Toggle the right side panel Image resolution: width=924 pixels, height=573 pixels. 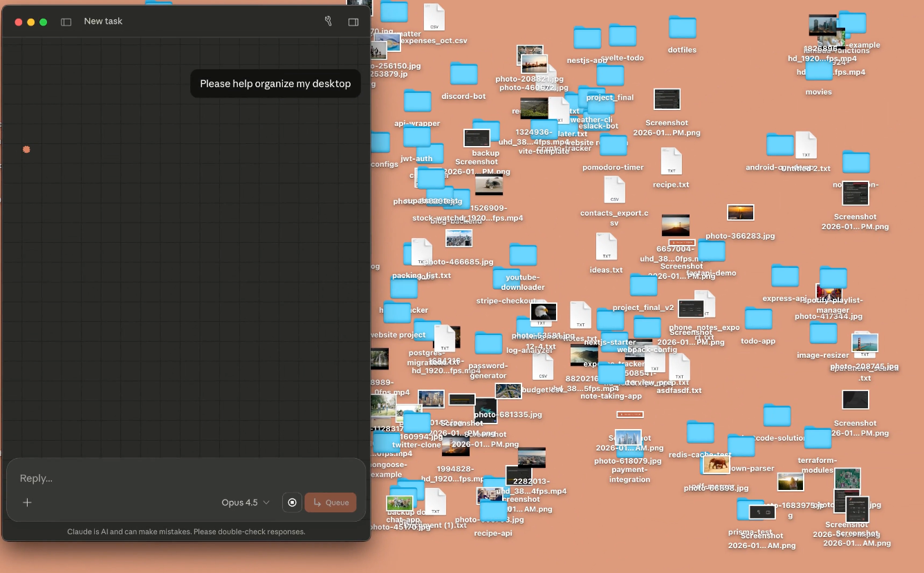[353, 21]
